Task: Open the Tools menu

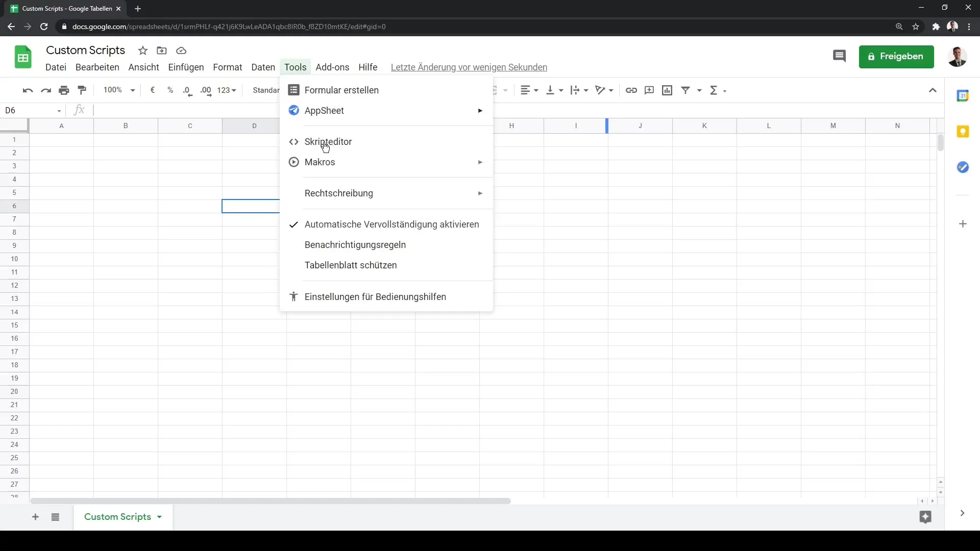Action: 296,67
